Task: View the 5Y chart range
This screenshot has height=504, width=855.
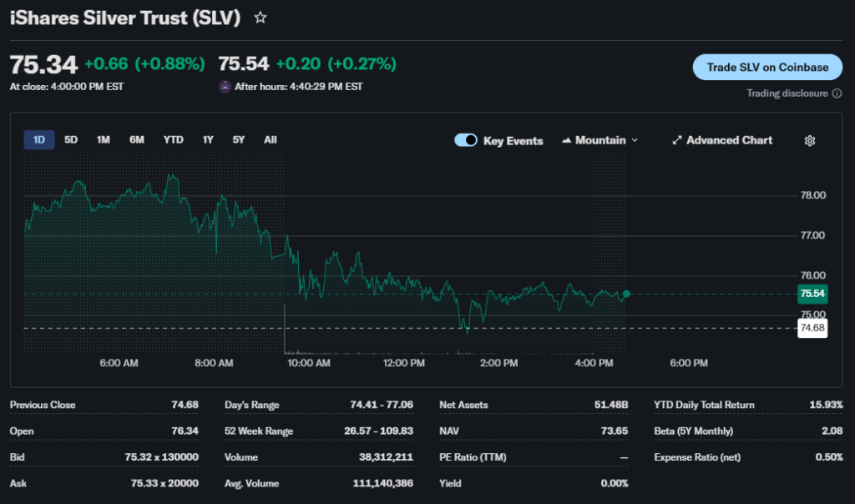Action: (239, 140)
